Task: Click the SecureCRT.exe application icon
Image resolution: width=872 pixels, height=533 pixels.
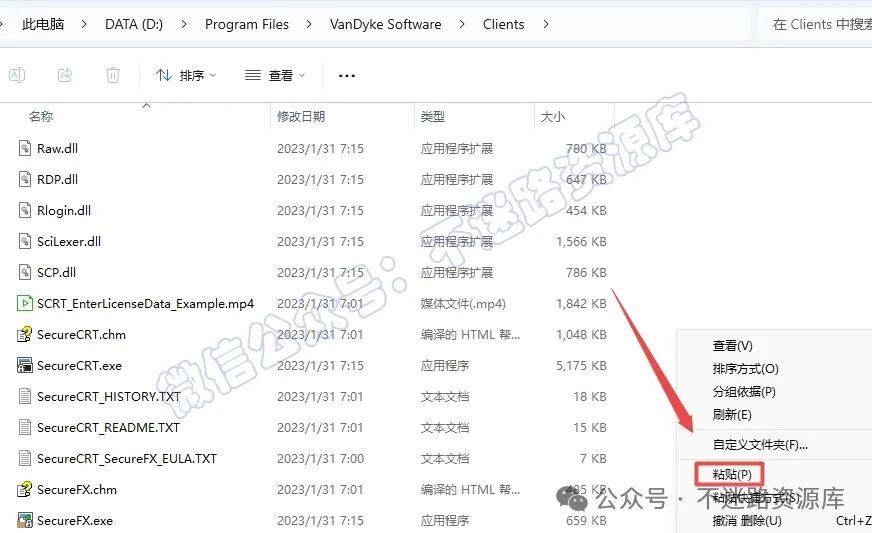Action: [24, 366]
